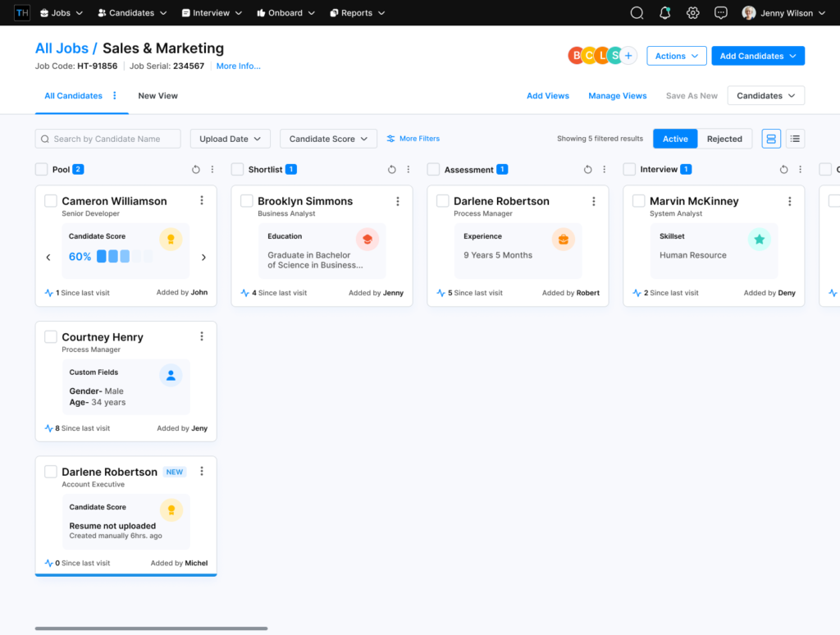Refresh the Shortlist column

[391, 169]
